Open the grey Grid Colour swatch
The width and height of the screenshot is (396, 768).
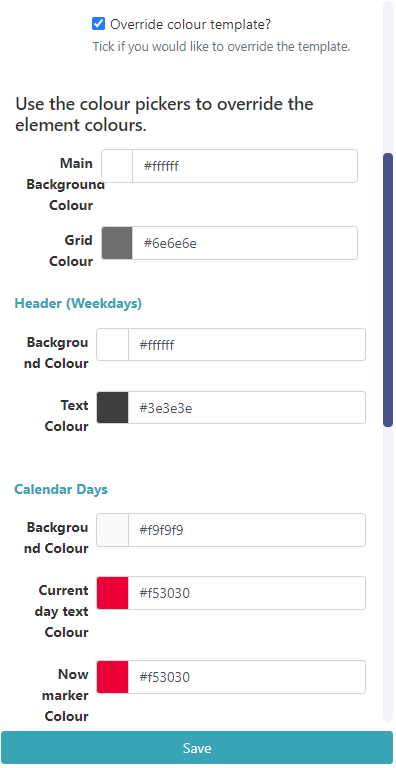click(x=117, y=243)
